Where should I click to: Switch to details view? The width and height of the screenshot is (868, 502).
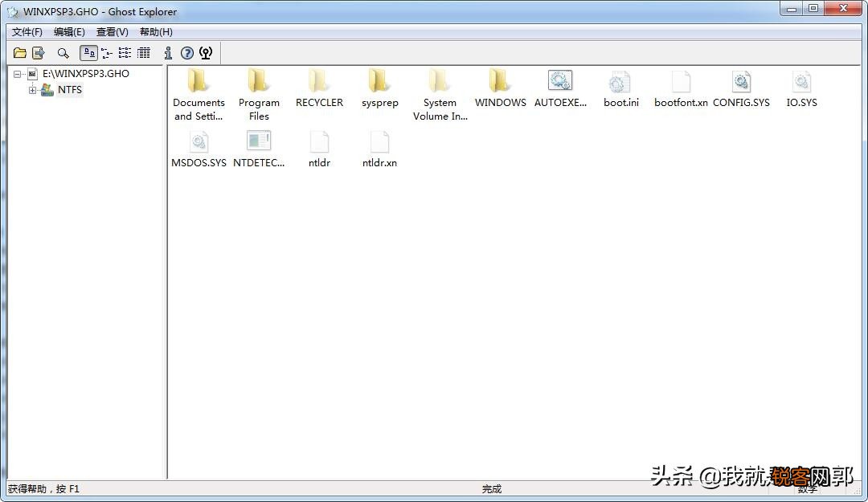(144, 53)
